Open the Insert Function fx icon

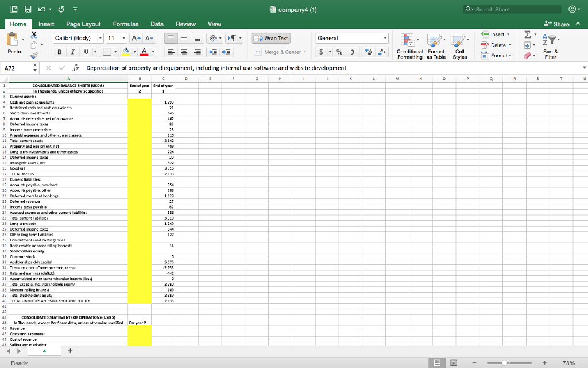[x=76, y=68]
